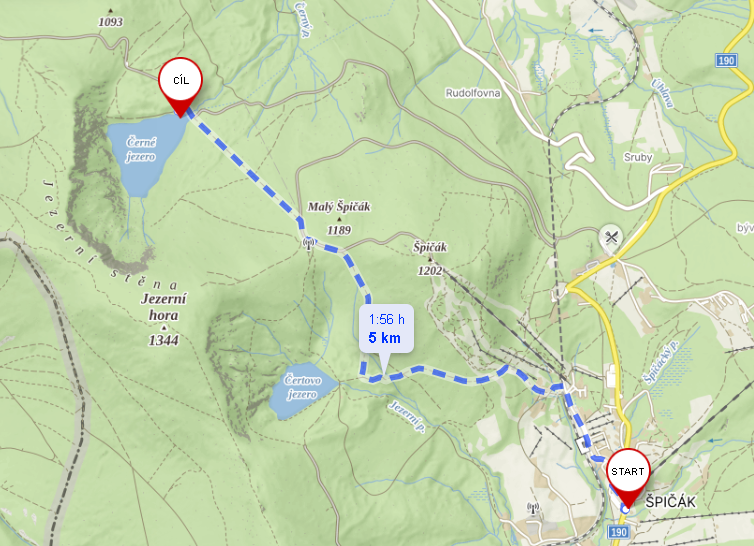Click the 1:56 h 5 km route tooltip
Screen dimensions: 754x546
click(386, 329)
